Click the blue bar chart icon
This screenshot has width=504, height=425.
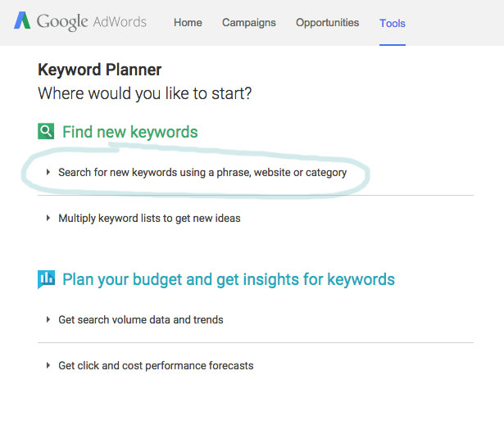(x=46, y=279)
